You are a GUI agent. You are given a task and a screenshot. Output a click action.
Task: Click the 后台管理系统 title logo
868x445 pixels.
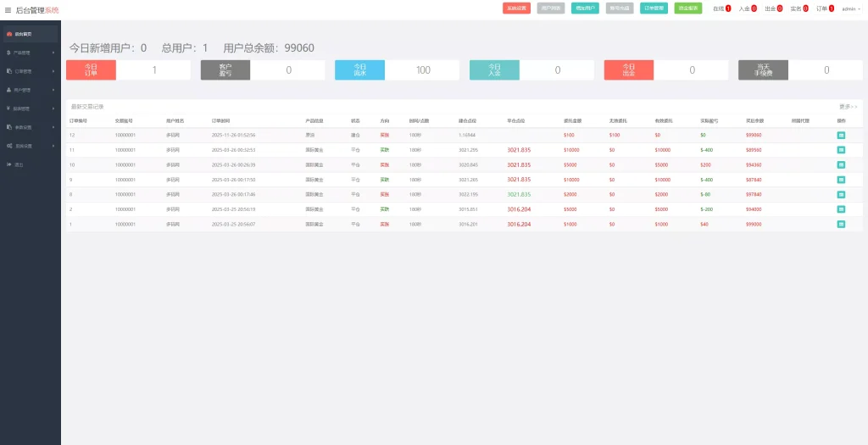click(37, 10)
